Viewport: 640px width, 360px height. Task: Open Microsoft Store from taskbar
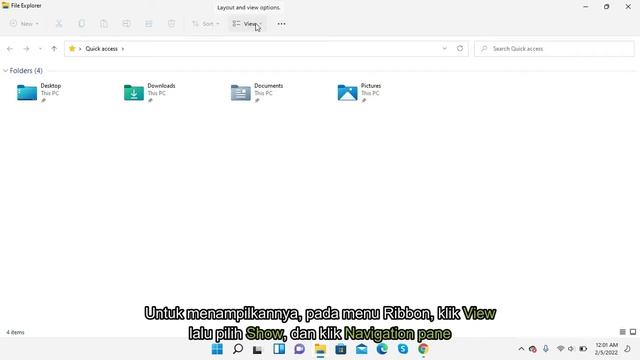[341, 349]
